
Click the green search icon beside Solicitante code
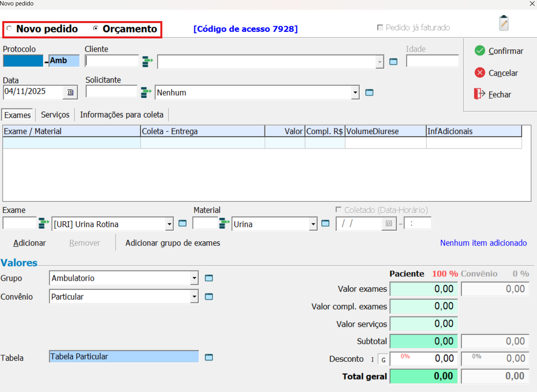[146, 92]
